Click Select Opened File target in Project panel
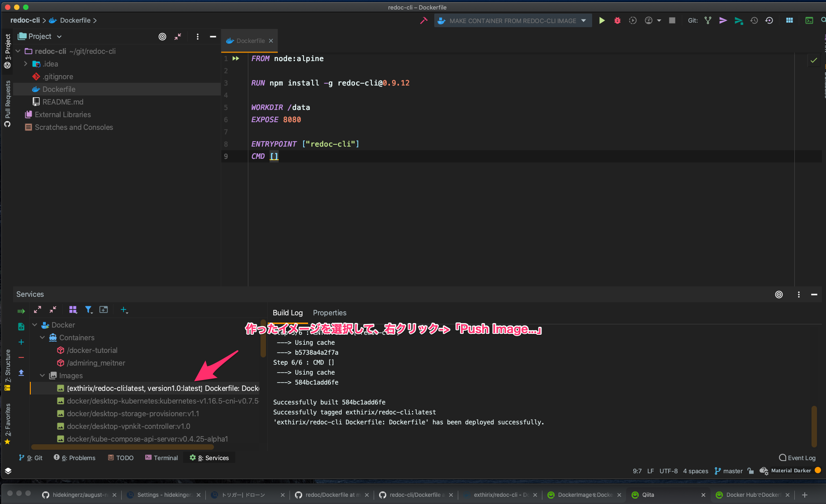This screenshot has width=826, height=504. click(162, 37)
